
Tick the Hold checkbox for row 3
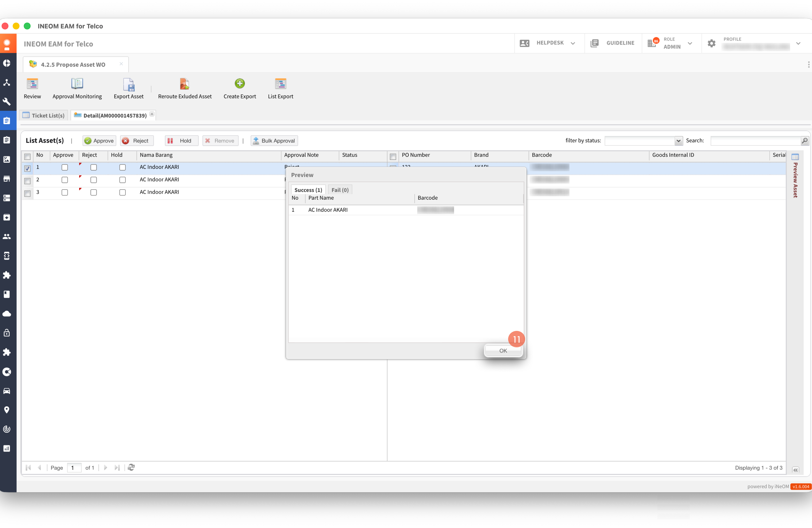point(123,192)
